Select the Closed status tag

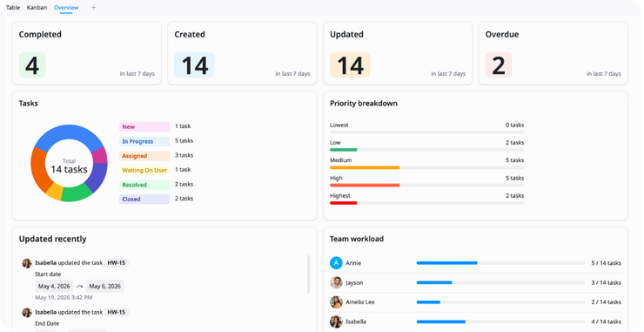144,200
